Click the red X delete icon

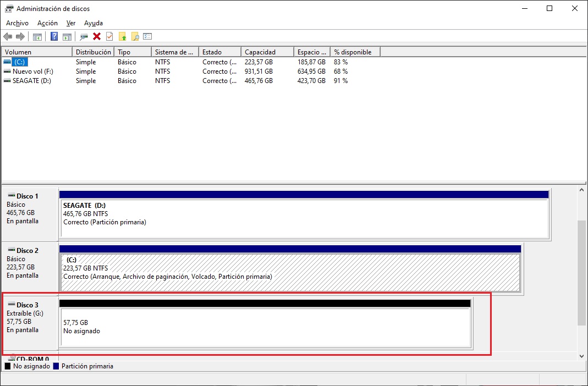tap(97, 37)
